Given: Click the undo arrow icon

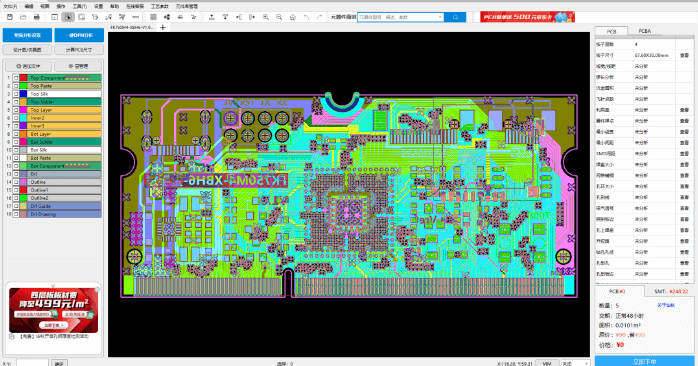Looking at the screenshot, I should tap(306, 17).
